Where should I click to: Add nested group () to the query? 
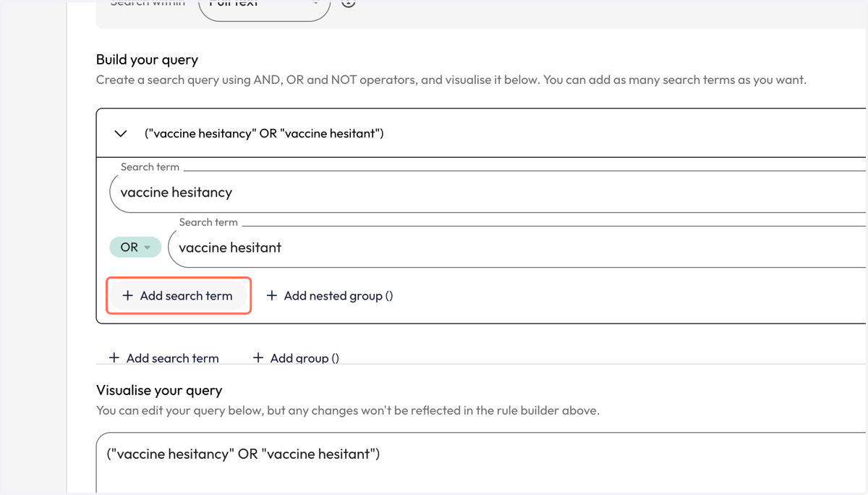point(330,296)
